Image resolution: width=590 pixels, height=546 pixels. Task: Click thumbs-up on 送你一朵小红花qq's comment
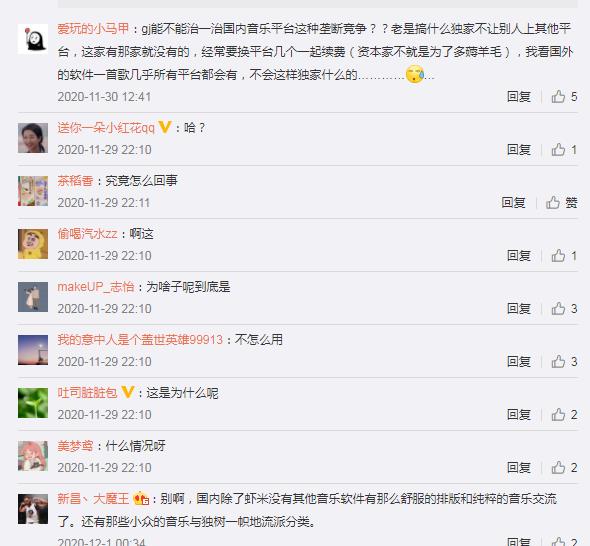click(x=564, y=150)
